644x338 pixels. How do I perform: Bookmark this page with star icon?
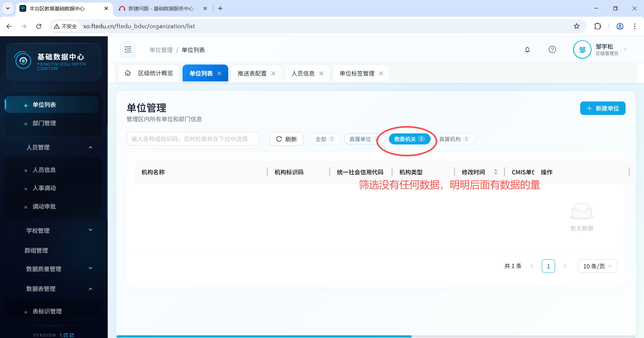point(577,26)
